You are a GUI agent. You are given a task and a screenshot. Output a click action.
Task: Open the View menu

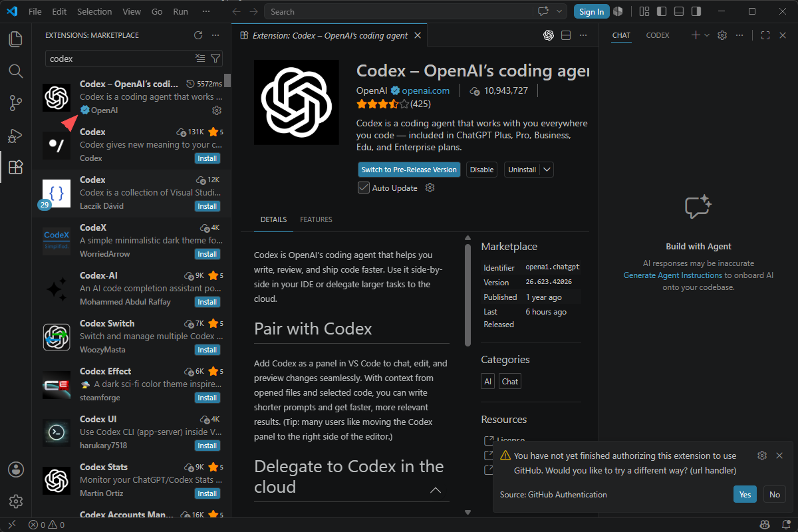click(132, 12)
